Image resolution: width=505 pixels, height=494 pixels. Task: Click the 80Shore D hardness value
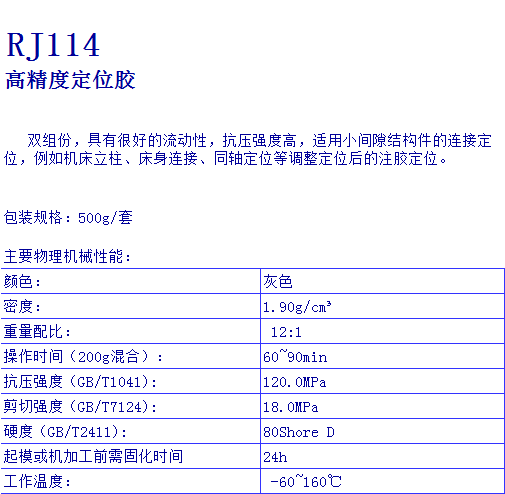pos(298,432)
